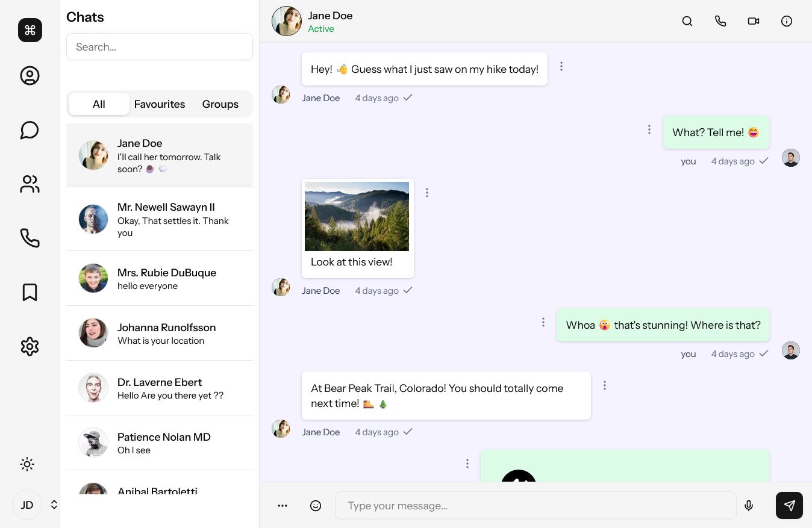Screen dimensions: 812x528
Task: Start a video call with Jane Doe
Action: [x=754, y=21]
